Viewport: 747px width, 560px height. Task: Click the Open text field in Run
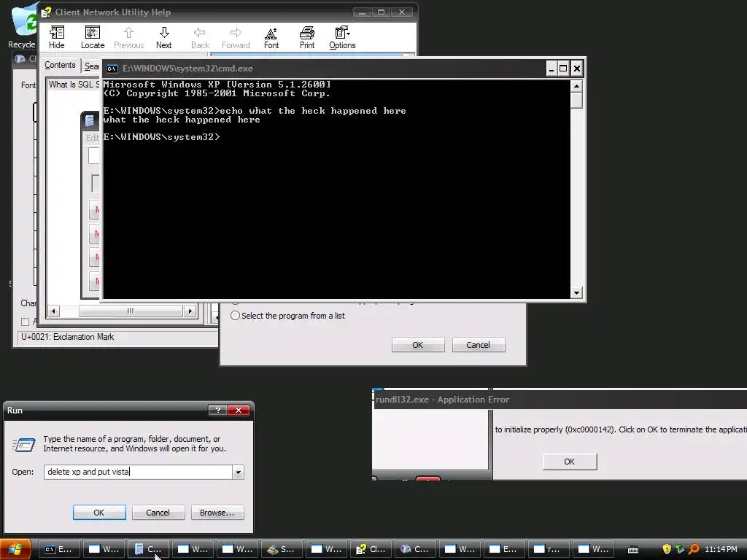pos(138,472)
